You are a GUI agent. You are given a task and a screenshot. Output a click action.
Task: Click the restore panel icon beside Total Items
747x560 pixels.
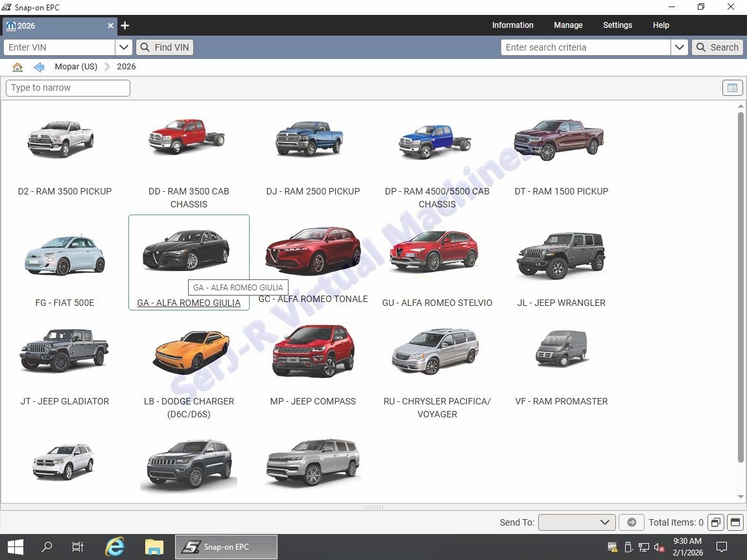(716, 522)
